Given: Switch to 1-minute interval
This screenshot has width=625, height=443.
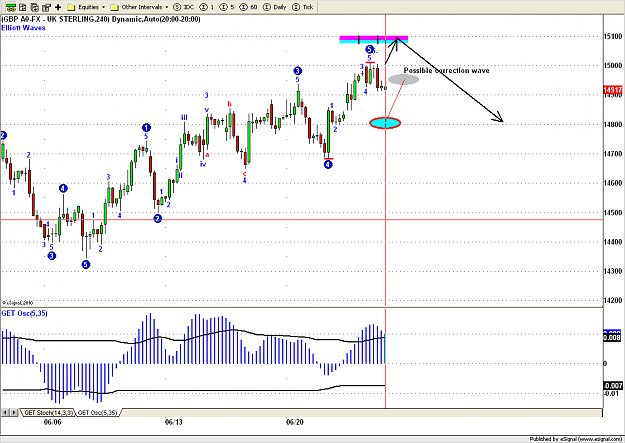Looking at the screenshot, I should point(207,7).
